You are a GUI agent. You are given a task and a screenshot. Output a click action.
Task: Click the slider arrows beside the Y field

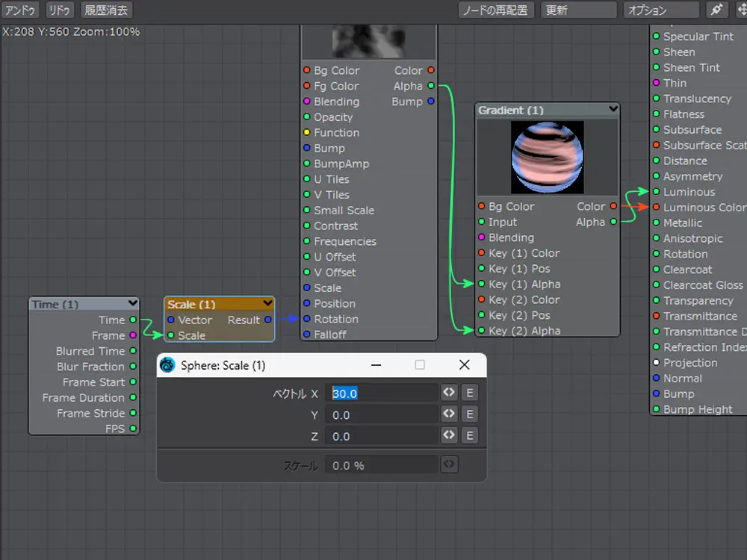[x=449, y=414]
